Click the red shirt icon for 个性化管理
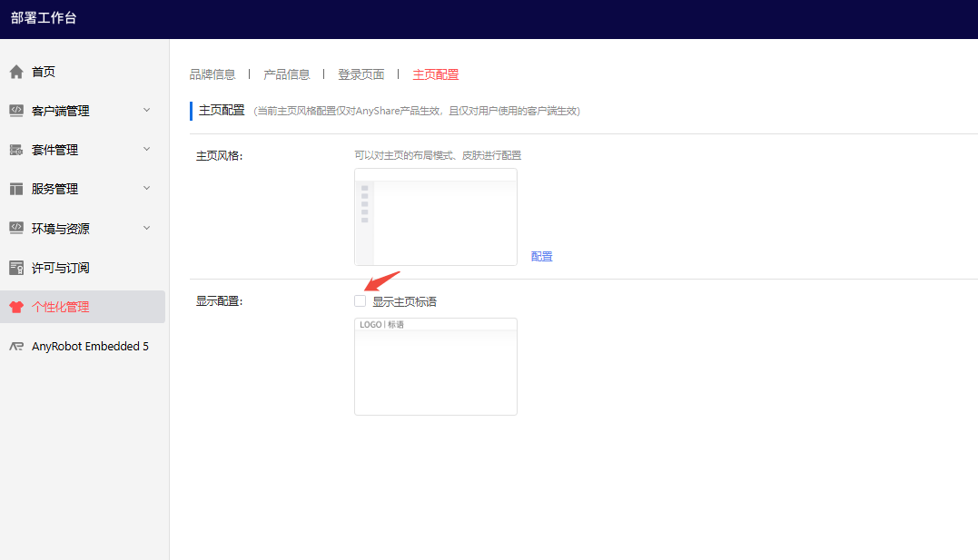Screen dimensions: 978x560 (16, 307)
